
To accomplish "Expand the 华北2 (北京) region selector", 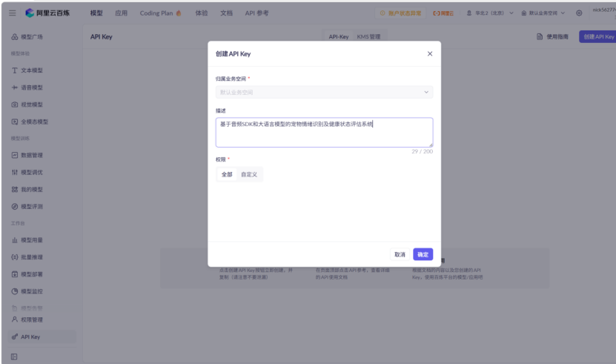I will tap(490, 13).
